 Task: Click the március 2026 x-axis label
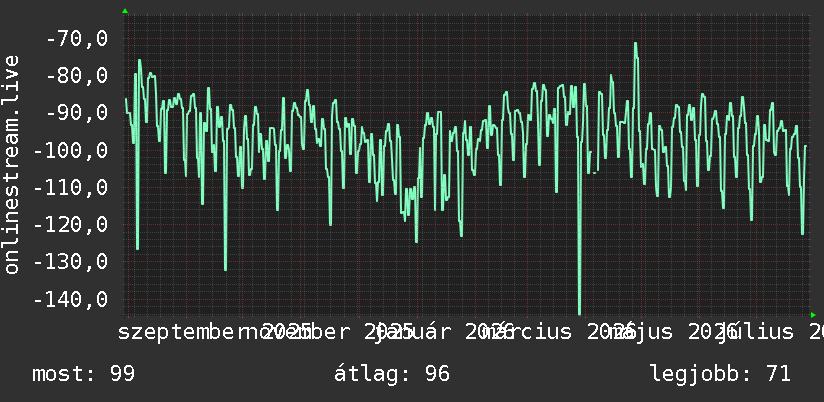pos(558,332)
